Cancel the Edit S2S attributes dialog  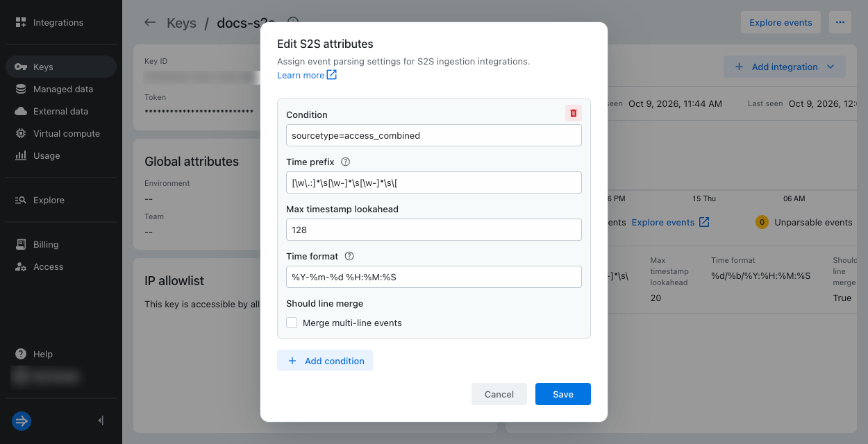(x=499, y=394)
